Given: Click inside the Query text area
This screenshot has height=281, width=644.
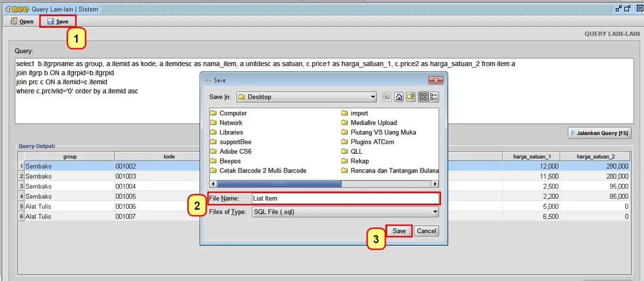Looking at the screenshot, I should [324, 91].
